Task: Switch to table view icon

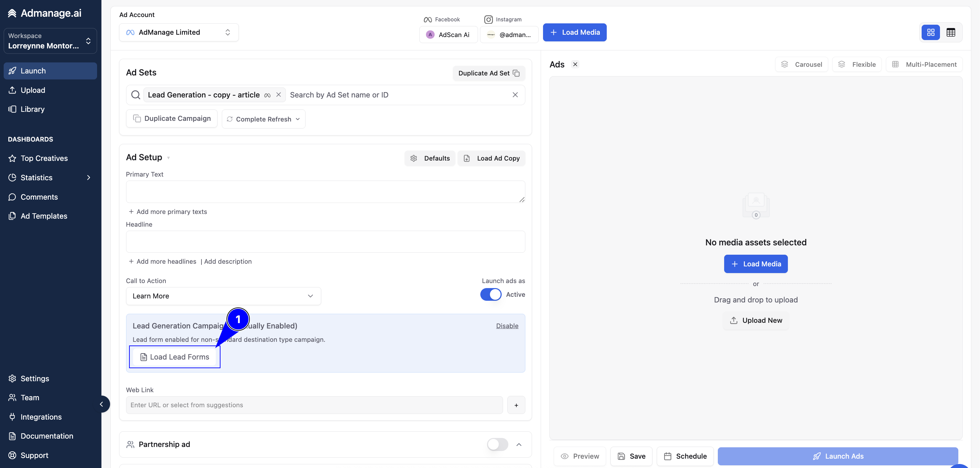Action: 951,32
